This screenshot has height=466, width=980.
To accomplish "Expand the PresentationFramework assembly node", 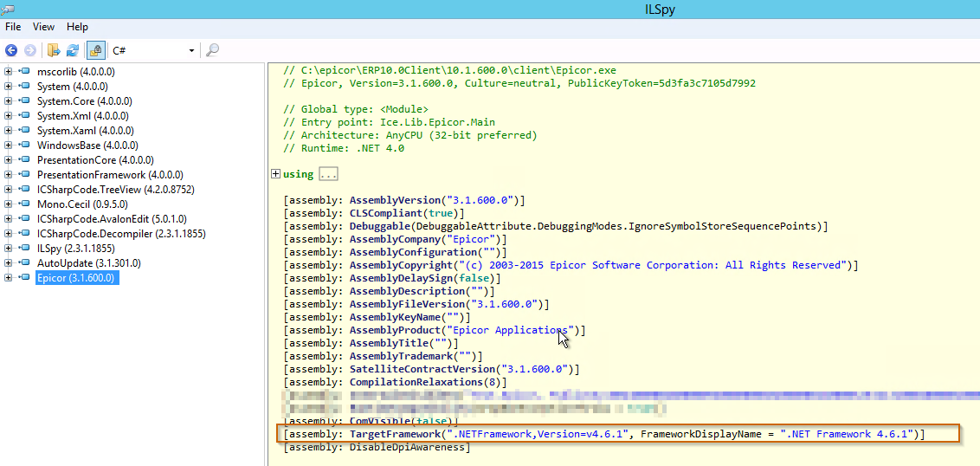I will pos(8,174).
